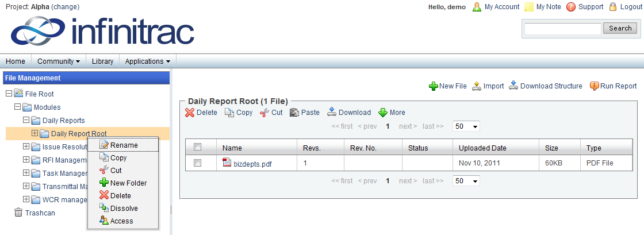Choose Delete from the context menu
This screenshot has width=644, height=235.
pos(123,195)
